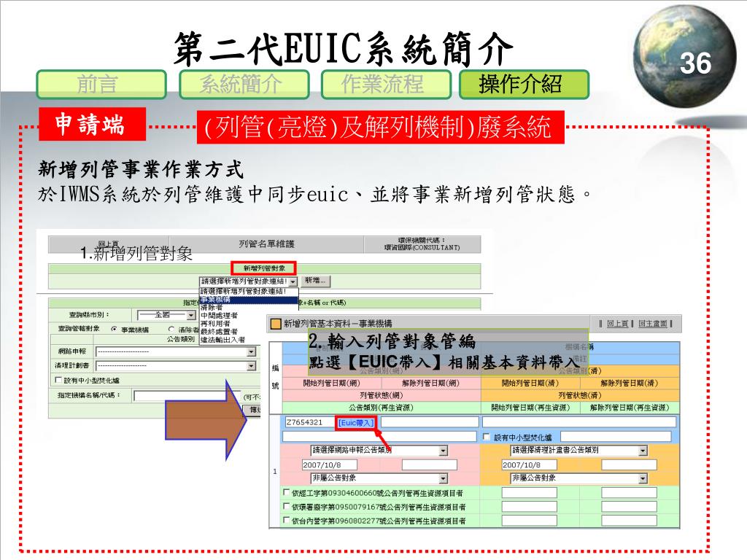Choose 中間處理者 from the dropdown list
This screenshot has width=747, height=560.
coord(219,315)
